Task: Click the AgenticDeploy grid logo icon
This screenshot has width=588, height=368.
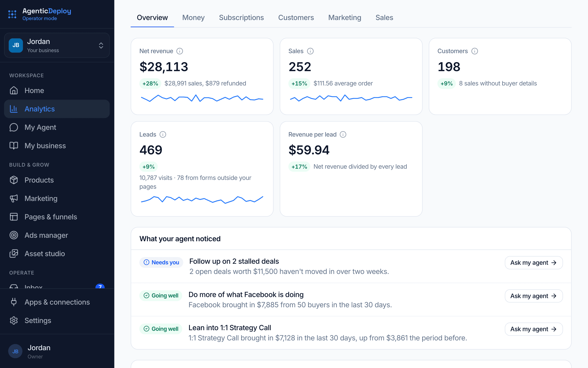Action: tap(12, 14)
